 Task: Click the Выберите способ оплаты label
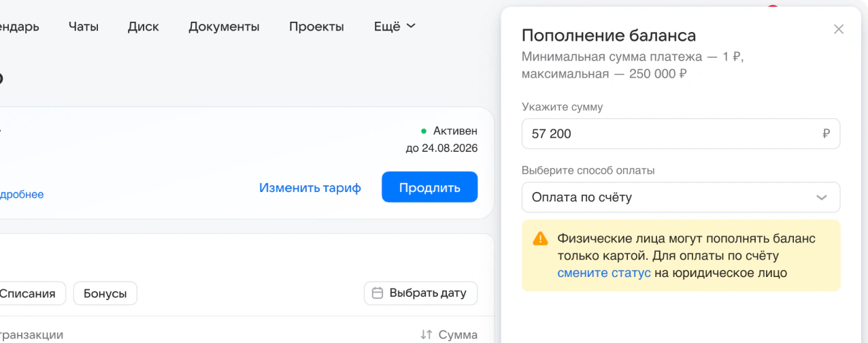point(588,170)
